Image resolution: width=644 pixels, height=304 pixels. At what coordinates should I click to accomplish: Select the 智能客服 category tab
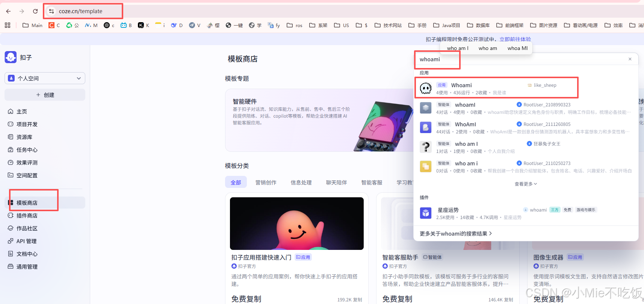[x=372, y=182]
